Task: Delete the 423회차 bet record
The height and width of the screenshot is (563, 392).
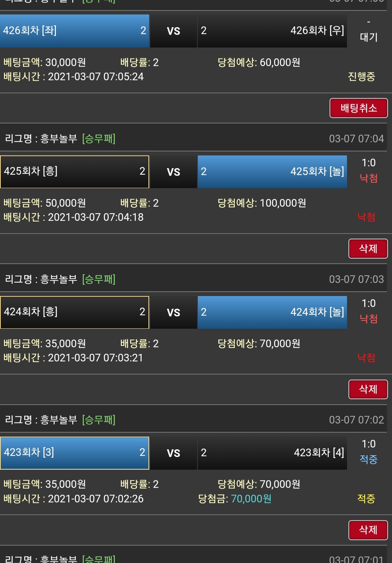Action: (368, 530)
